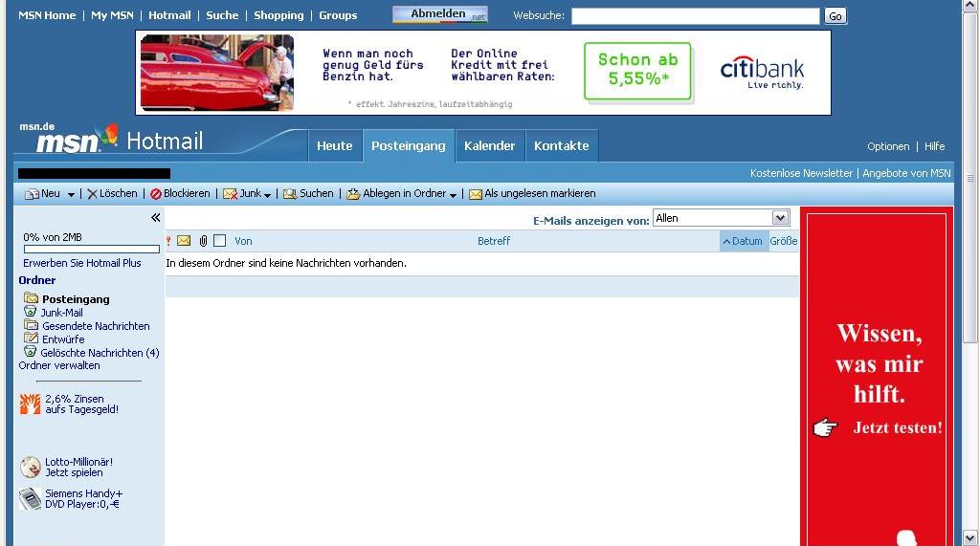This screenshot has width=980, height=546.
Task: Open Shopping in top navigation
Action: (278, 15)
